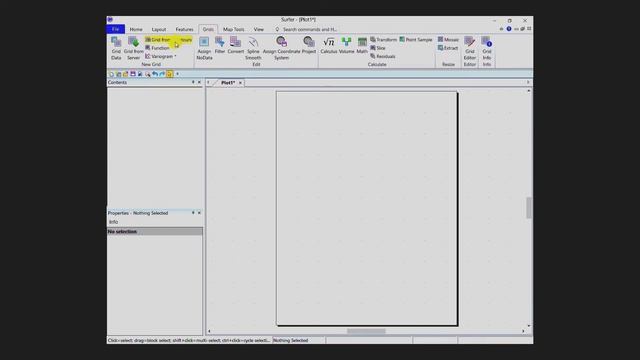Click the Mosaic grid command

coord(448,40)
